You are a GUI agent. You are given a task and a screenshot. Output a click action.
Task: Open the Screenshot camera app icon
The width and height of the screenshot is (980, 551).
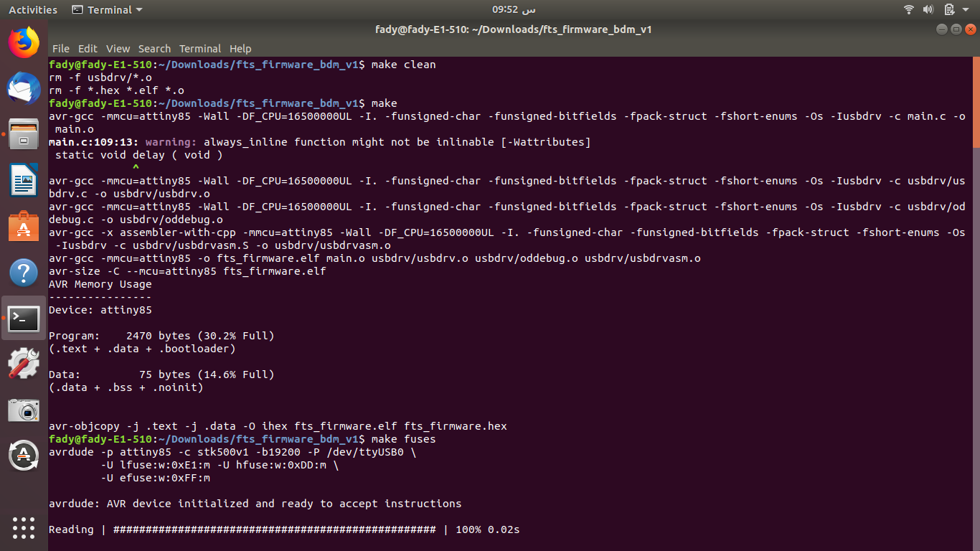click(24, 410)
